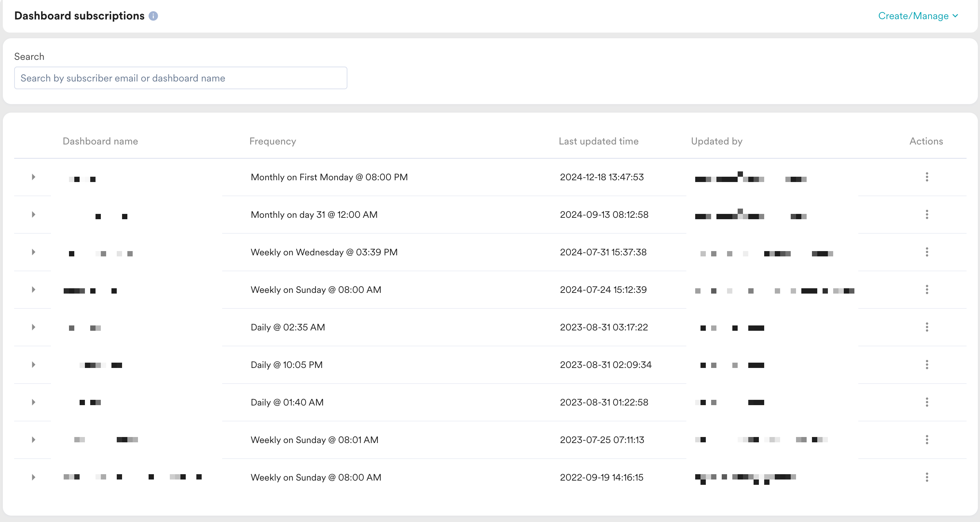Open actions menu for Monthly day 31 row
980x522 pixels.
(927, 214)
